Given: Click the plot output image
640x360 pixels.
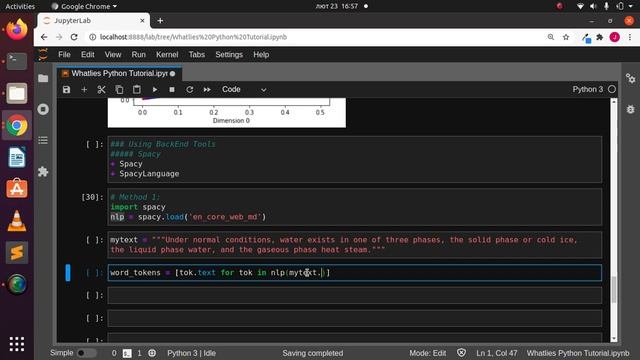Looking at the screenshot, I should [x=227, y=113].
